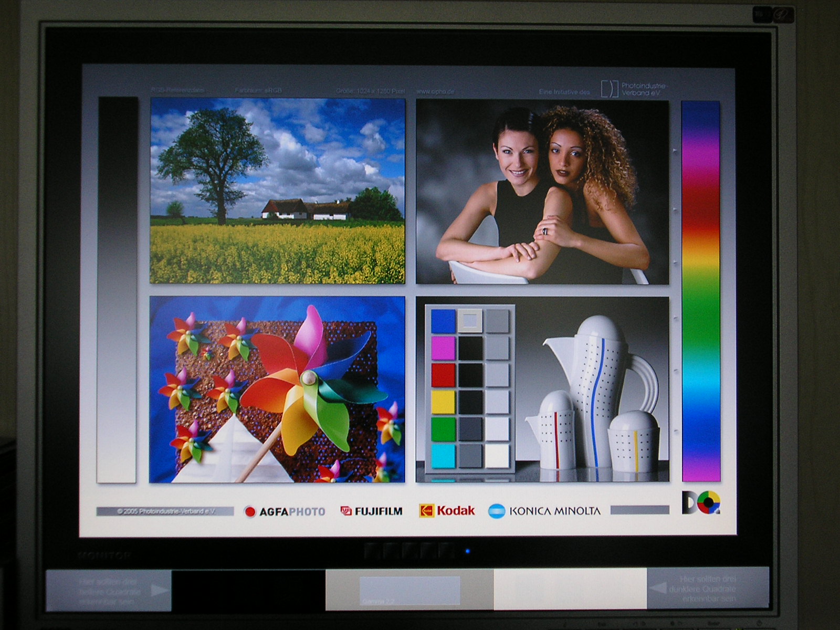Pick the yellow swatch in the color chart
The image size is (840, 630).
[x=443, y=402]
